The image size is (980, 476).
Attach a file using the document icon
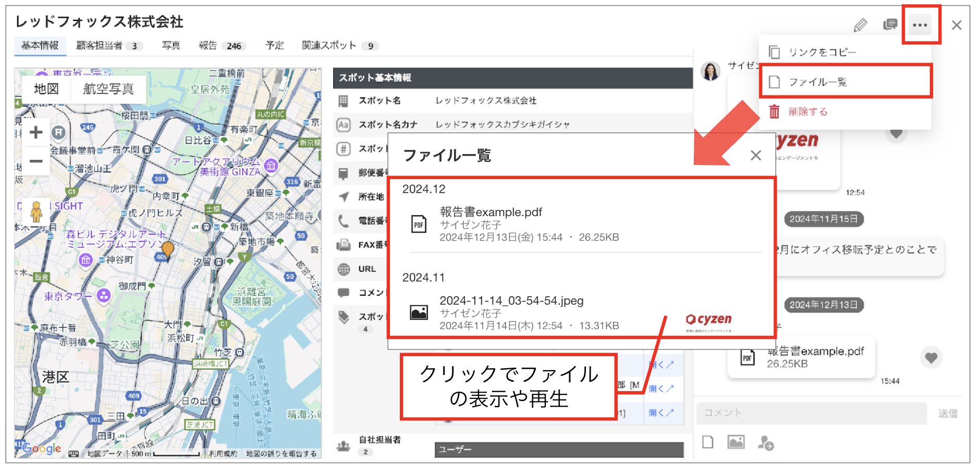(707, 442)
